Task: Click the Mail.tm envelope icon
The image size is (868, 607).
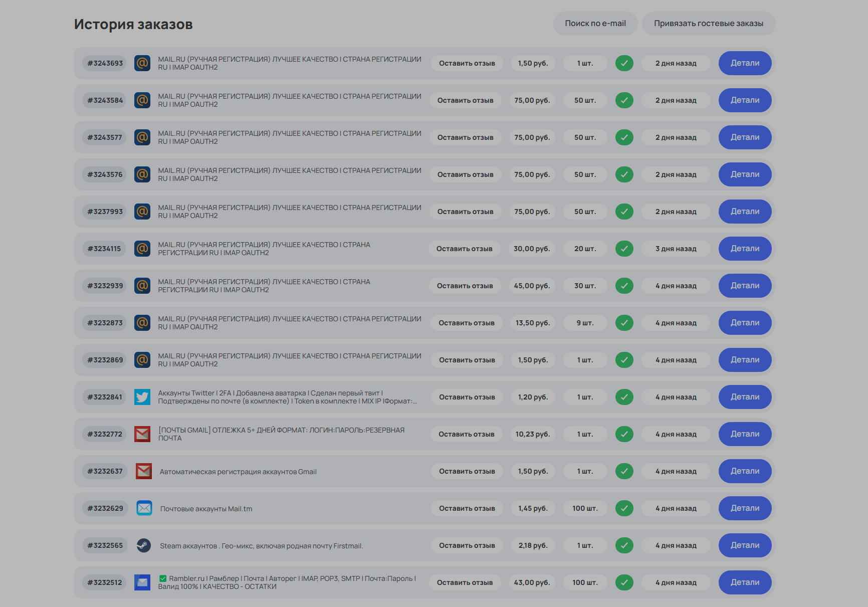Action: (144, 508)
